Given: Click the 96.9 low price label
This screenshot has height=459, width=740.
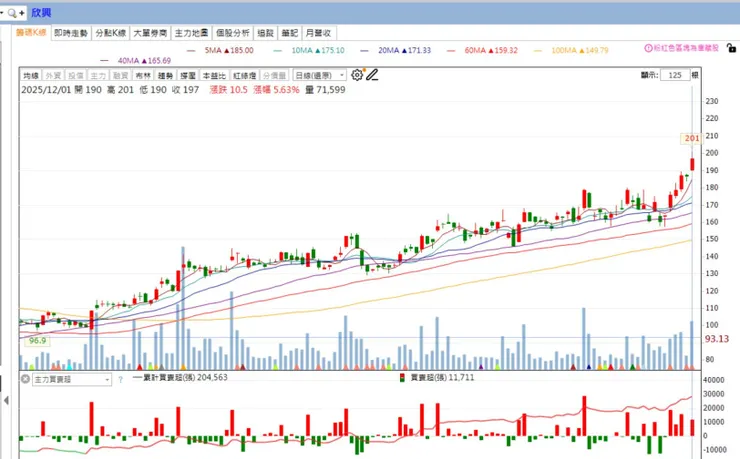Looking at the screenshot, I should click(37, 341).
